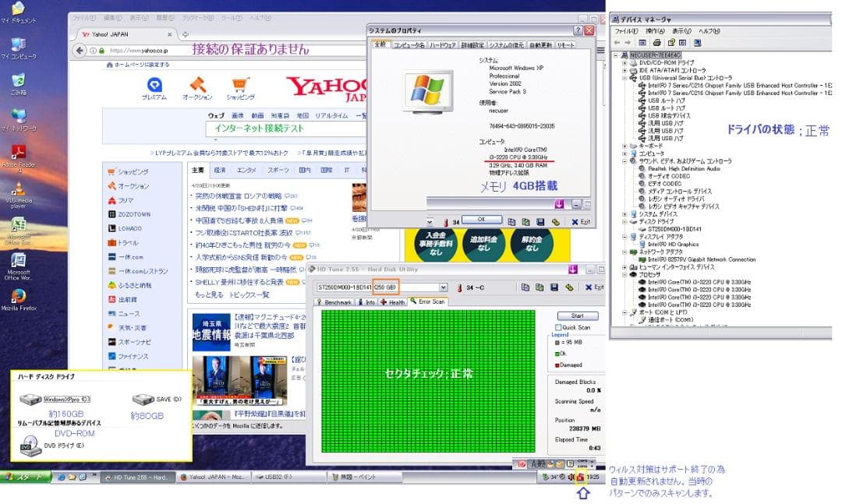Enable the Quick Scan checkbox in HD Tune

pos(557,326)
